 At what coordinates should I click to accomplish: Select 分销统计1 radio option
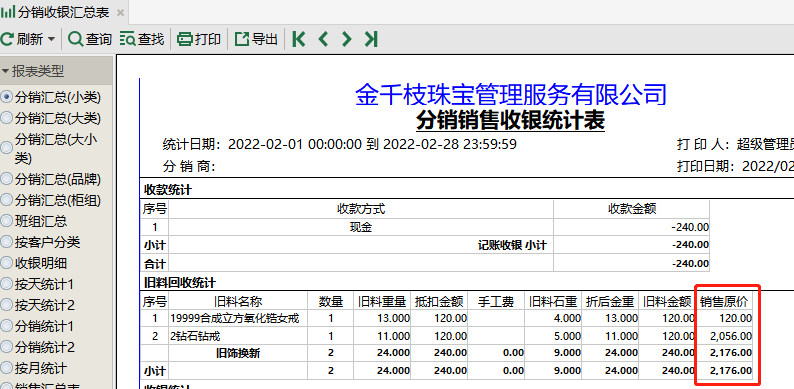tap(7, 326)
